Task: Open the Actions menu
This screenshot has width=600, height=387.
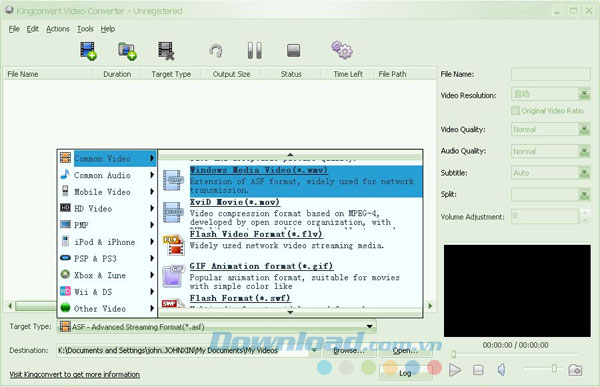Action: [x=58, y=29]
